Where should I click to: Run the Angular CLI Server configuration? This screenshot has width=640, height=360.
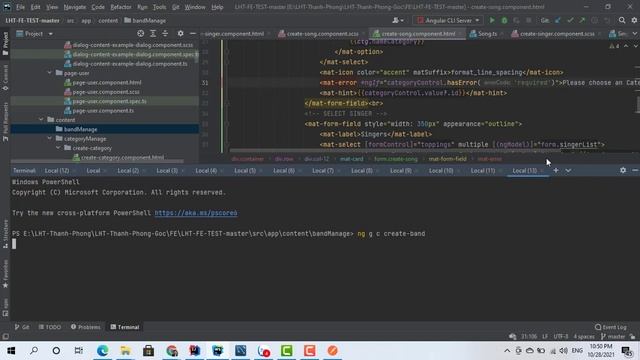pyautogui.click(x=492, y=20)
